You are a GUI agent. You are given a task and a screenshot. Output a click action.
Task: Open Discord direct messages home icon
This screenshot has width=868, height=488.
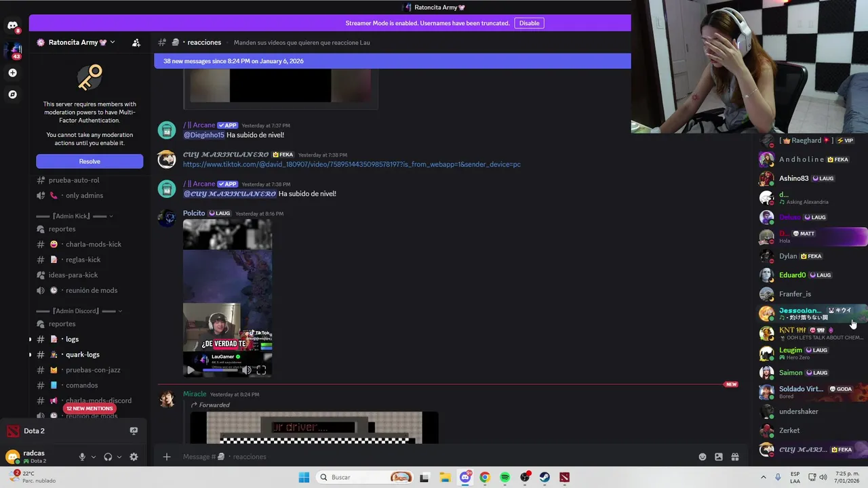pos(12,26)
